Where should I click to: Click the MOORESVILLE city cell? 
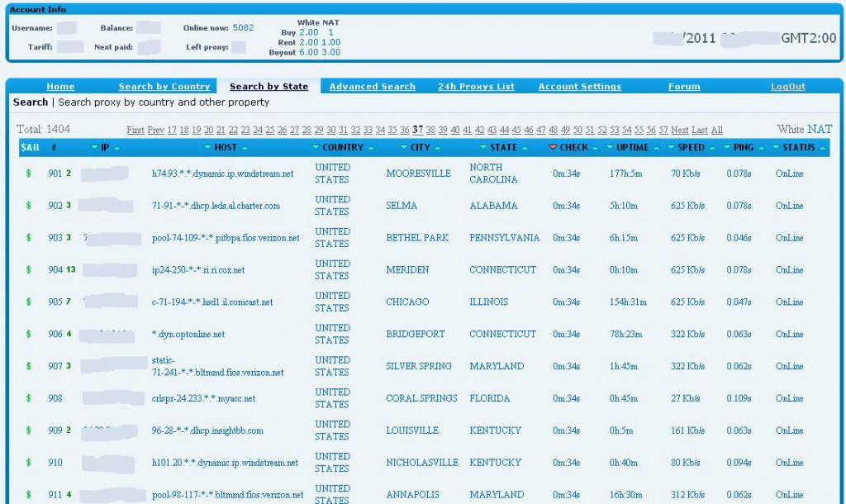point(418,174)
